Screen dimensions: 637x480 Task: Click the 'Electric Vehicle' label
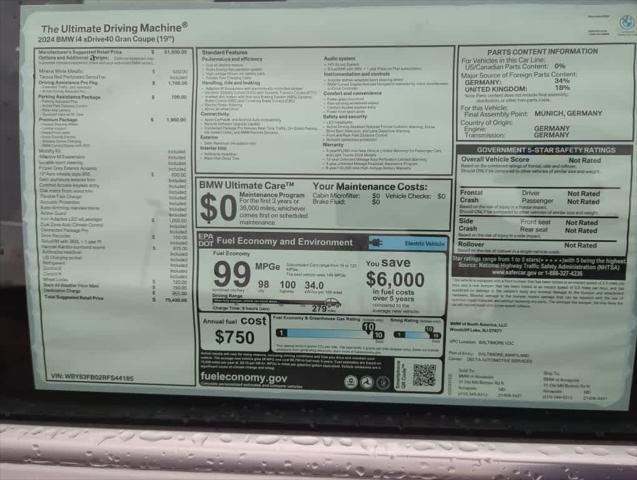coord(425,244)
